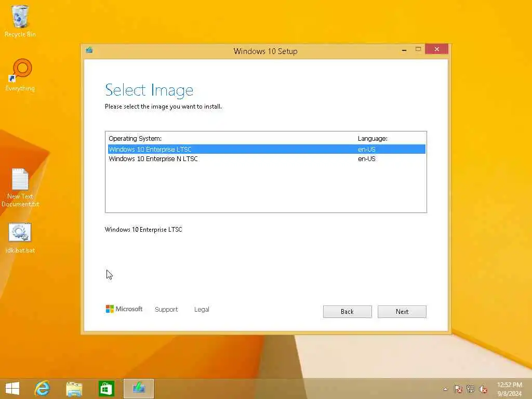Open the taskbar clock showing 12:52 PM
The image size is (532, 399).
point(509,389)
